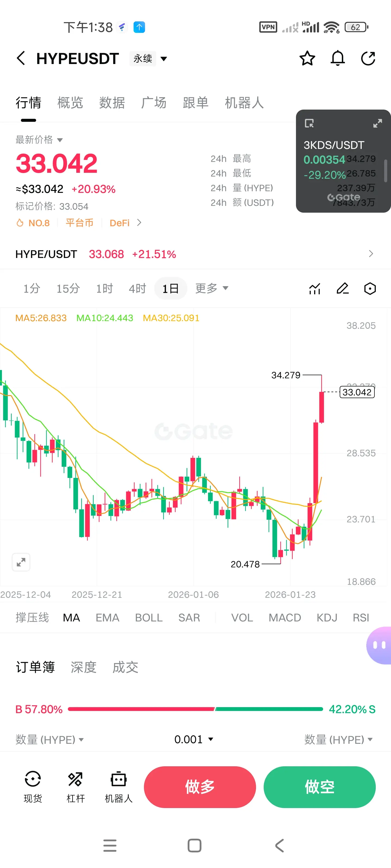Toggle the VOL indicator
This screenshot has width=391, height=868.
pos(242,618)
